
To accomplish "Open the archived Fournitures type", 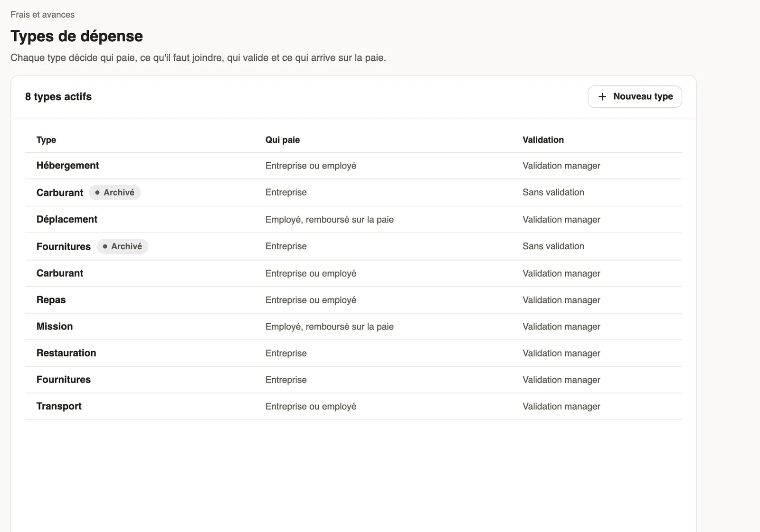I will (353, 246).
